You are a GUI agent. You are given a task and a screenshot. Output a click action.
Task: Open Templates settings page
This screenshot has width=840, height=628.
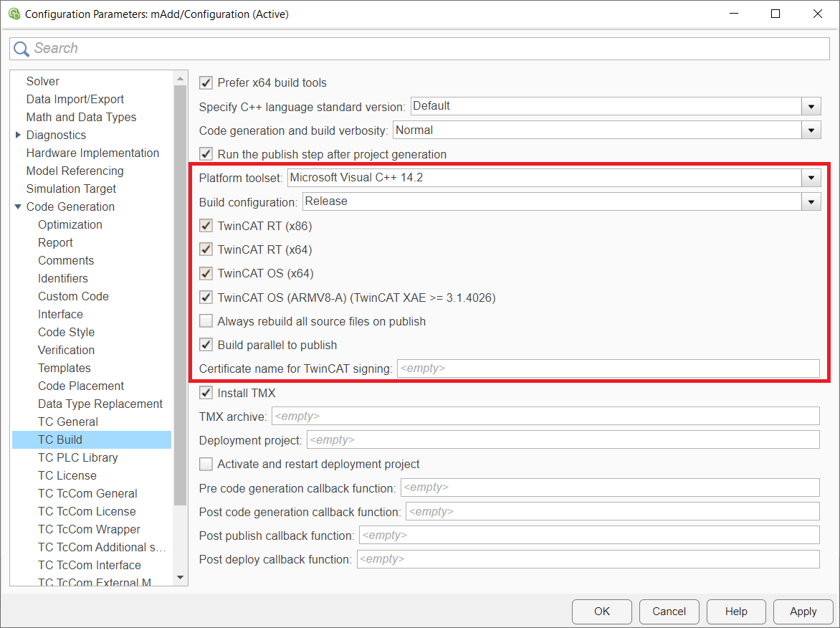tap(65, 368)
